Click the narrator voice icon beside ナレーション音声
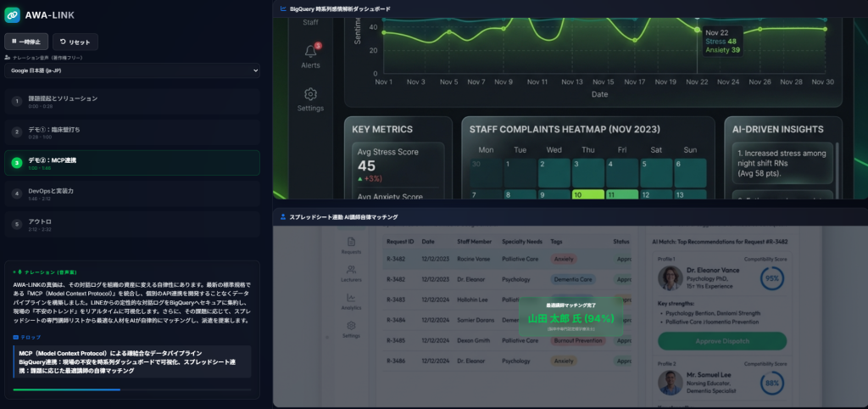The width and height of the screenshot is (868, 409). pos(7,57)
